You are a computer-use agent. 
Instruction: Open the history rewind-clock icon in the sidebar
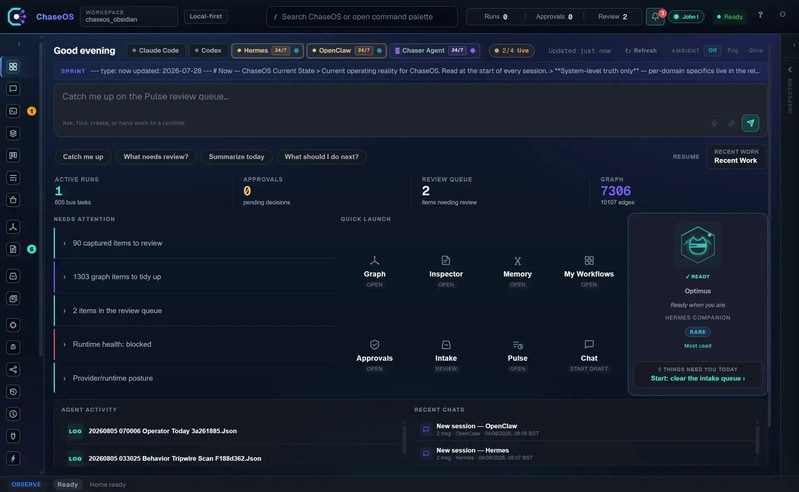pyautogui.click(x=13, y=392)
